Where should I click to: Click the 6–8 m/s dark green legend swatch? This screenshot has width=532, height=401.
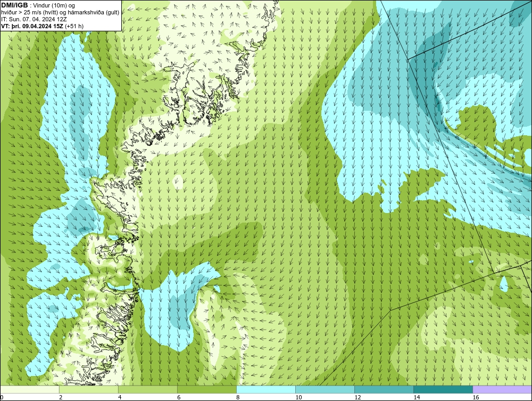(206, 389)
